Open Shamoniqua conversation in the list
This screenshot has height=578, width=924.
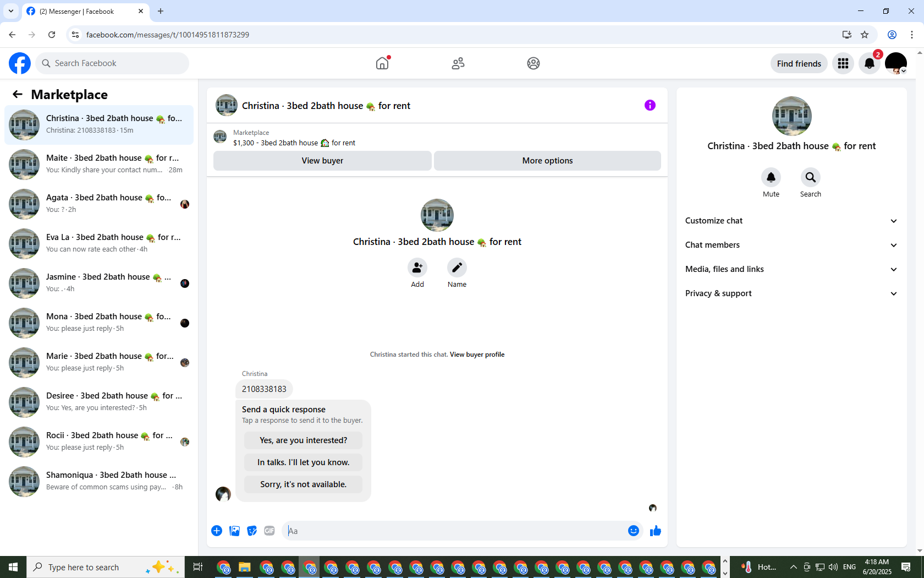coord(99,482)
